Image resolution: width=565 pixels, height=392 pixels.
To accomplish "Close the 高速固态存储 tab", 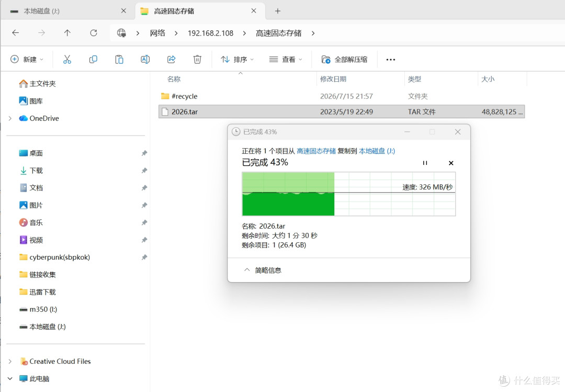I will [254, 11].
